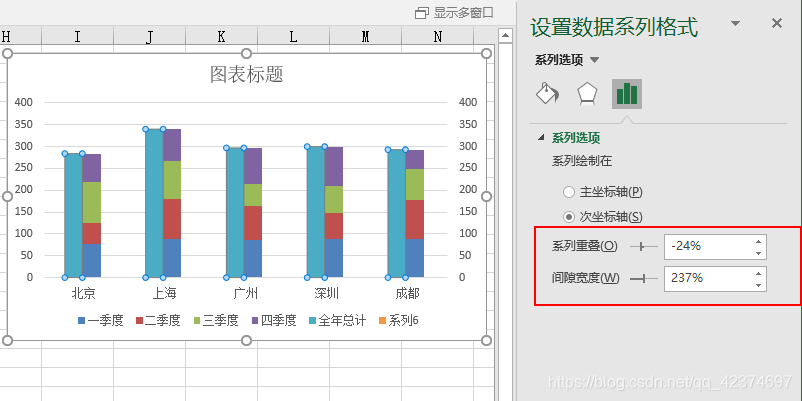Open the Fill & Line paint bucket tab
This screenshot has width=802, height=401.
[547, 94]
